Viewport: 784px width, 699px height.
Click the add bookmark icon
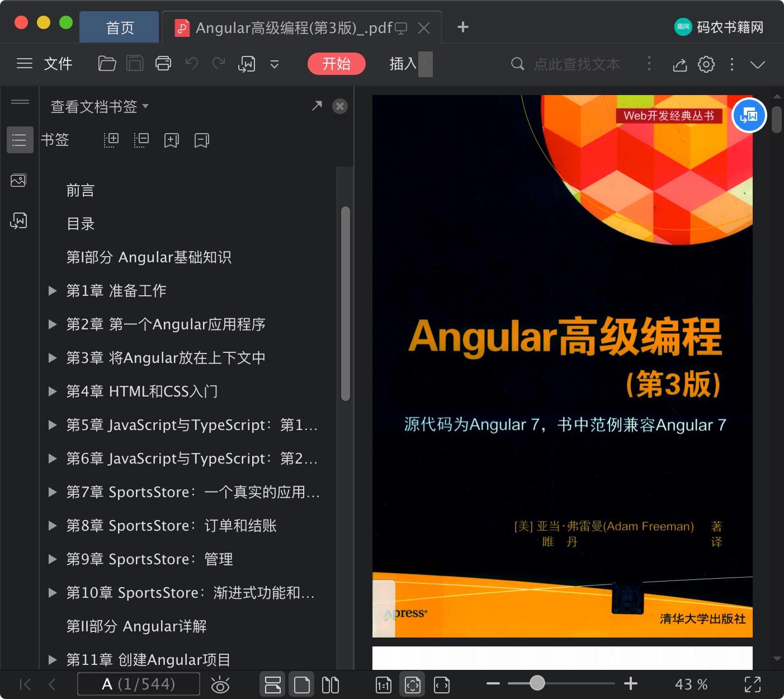click(172, 140)
